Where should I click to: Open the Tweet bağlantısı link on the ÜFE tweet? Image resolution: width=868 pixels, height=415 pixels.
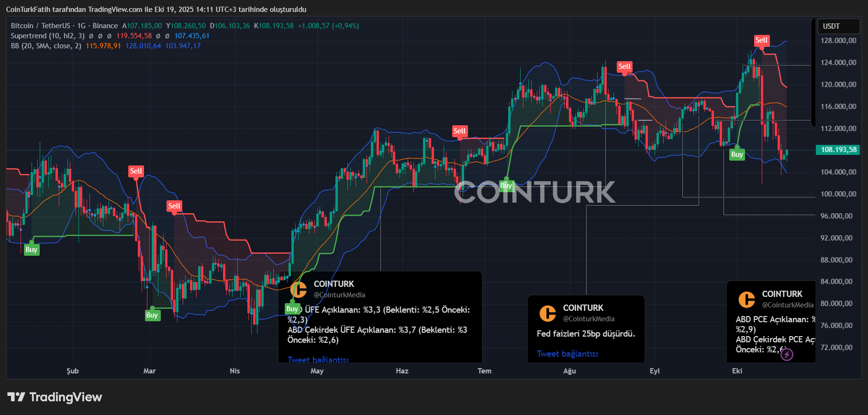tap(318, 359)
